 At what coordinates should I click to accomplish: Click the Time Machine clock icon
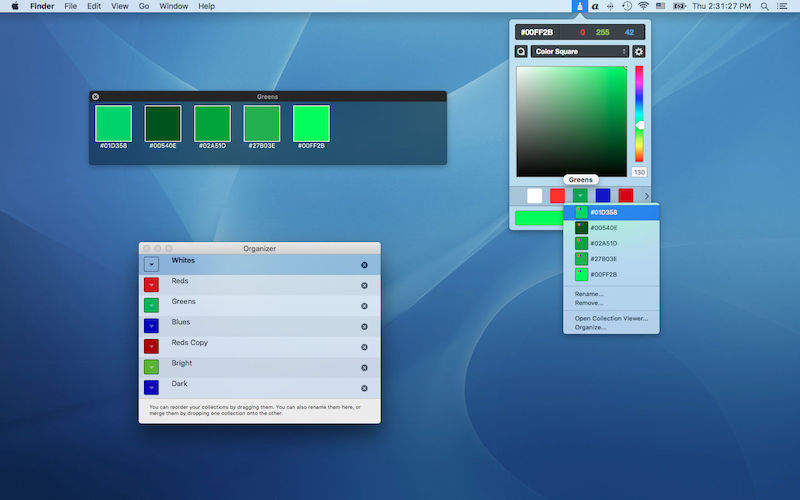pos(627,6)
